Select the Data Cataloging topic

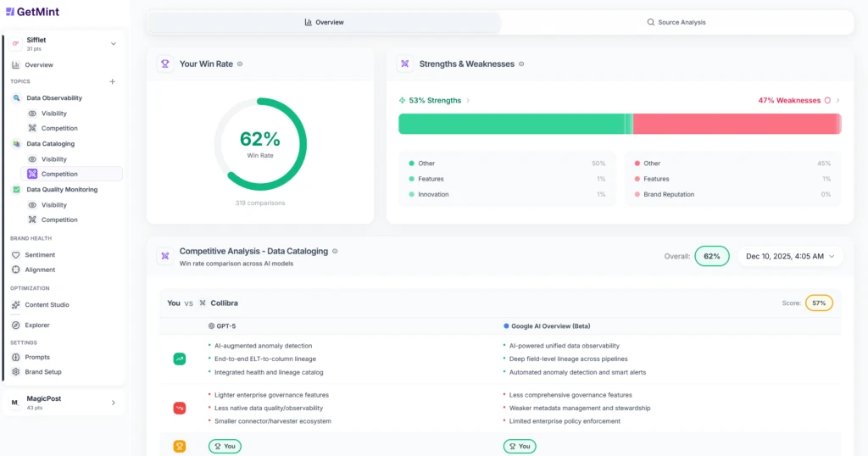(50, 144)
